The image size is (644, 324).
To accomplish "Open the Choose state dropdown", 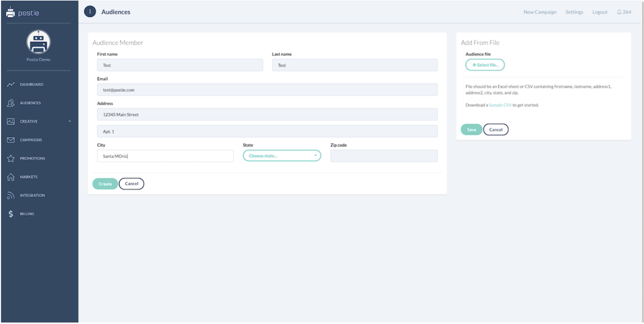I will pyautogui.click(x=282, y=156).
